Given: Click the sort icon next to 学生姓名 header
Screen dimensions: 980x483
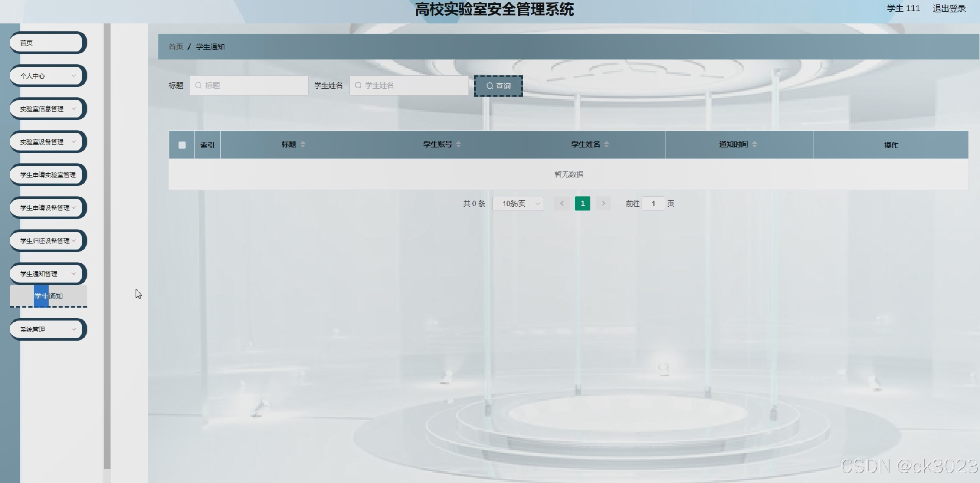Looking at the screenshot, I should [606, 145].
